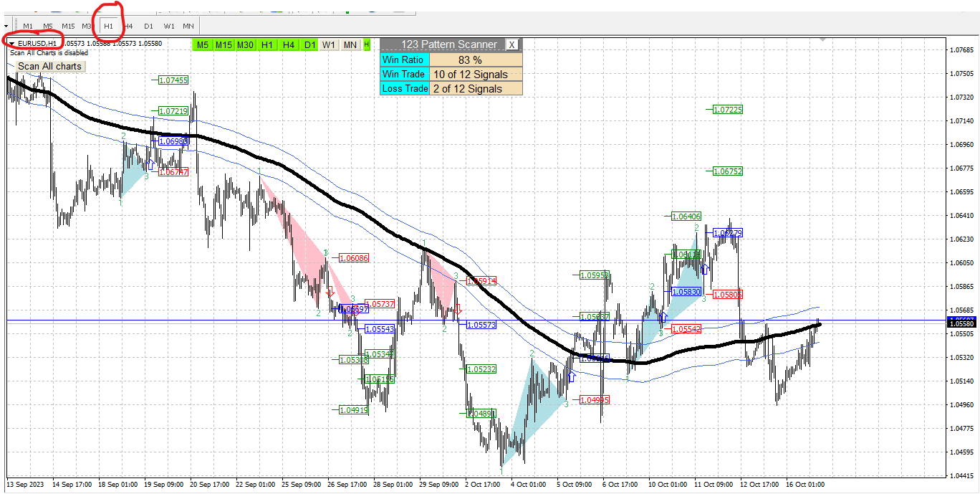Enable the grey MN scanner button
Viewport: 980px width, 494px height.
[x=350, y=44]
